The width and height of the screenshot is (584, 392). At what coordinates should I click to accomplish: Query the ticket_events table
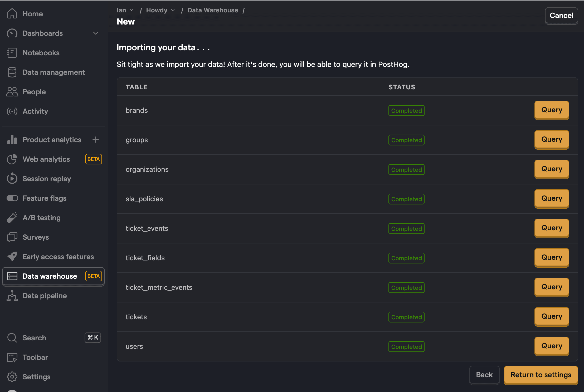[552, 228]
